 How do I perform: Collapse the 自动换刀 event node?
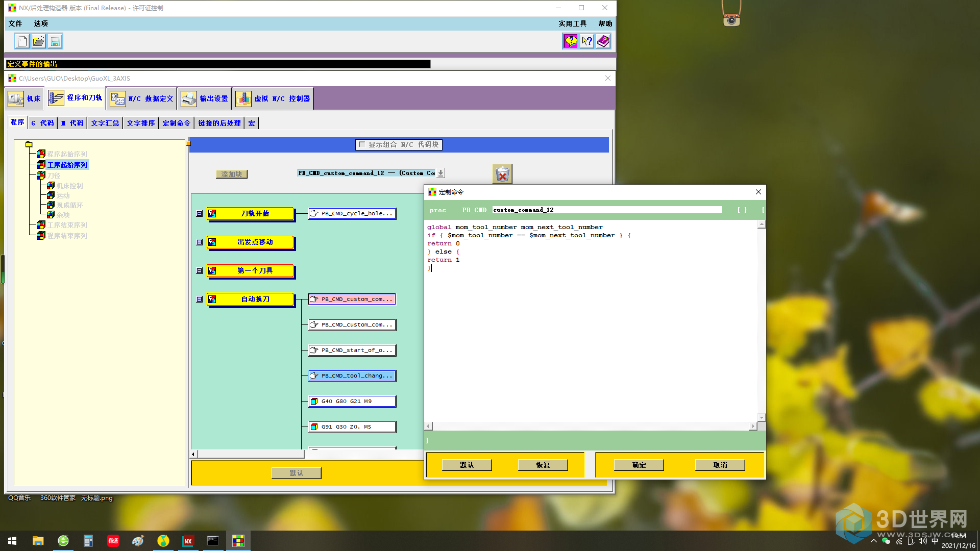[200, 299]
